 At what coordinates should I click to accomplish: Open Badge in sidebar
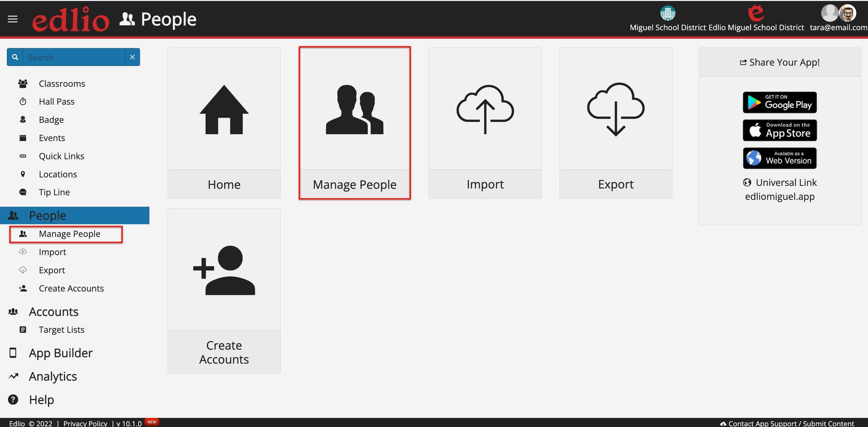[51, 120]
